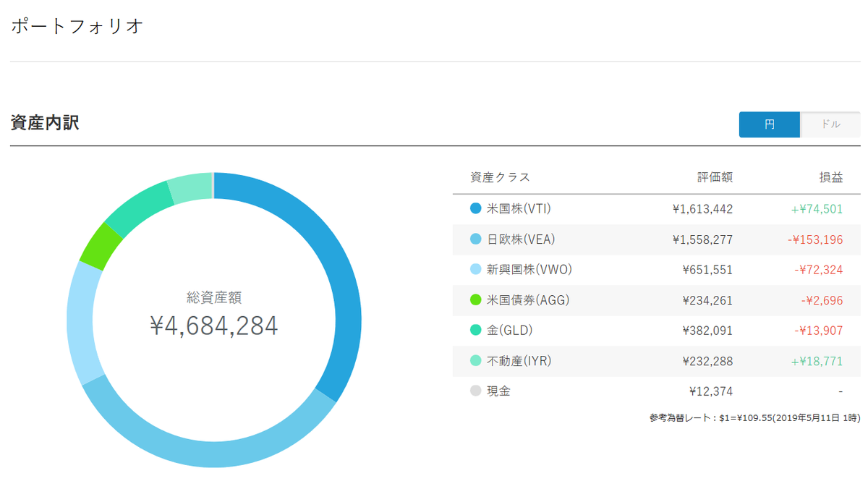Click the 参考為替レート exchange rate note
868x489 pixels.
[757, 417]
